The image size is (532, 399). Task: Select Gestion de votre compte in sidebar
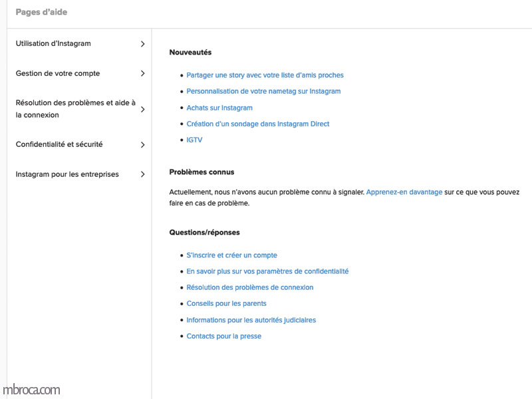pyautogui.click(x=58, y=74)
